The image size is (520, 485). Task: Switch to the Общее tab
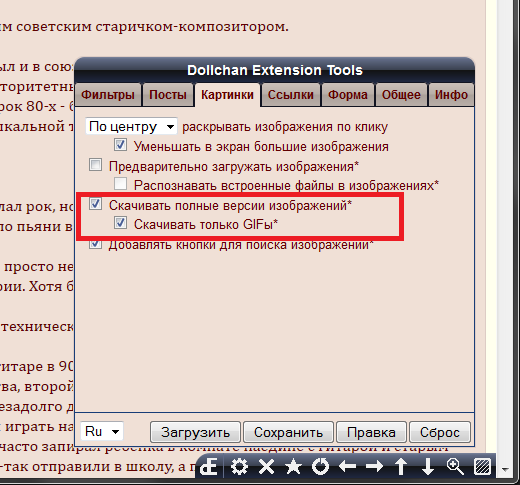401,95
